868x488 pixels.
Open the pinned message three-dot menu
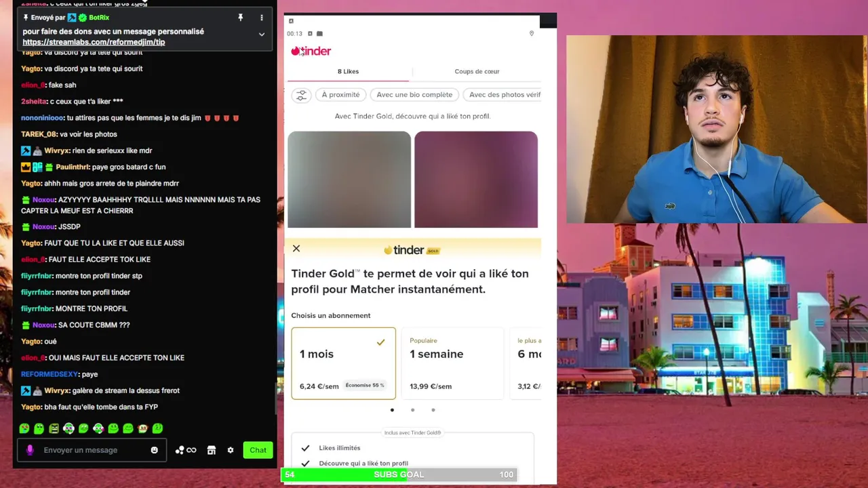pyautogui.click(x=262, y=18)
